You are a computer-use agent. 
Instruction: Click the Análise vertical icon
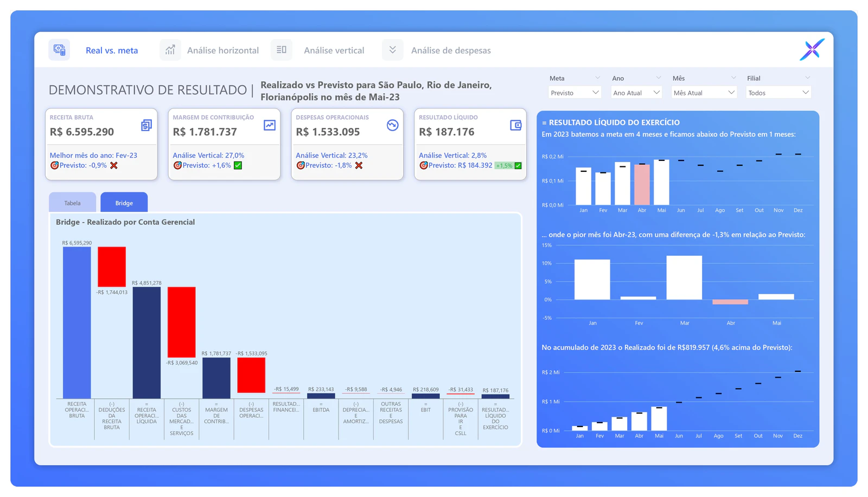pyautogui.click(x=282, y=50)
